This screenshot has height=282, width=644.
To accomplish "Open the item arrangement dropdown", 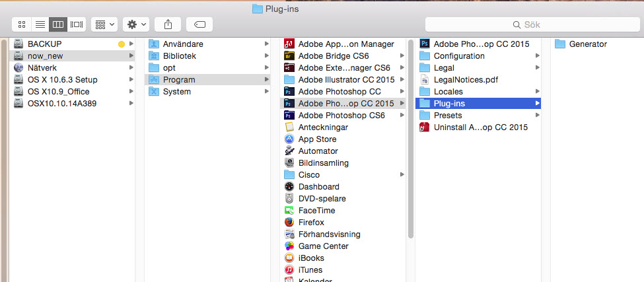I will (x=104, y=24).
